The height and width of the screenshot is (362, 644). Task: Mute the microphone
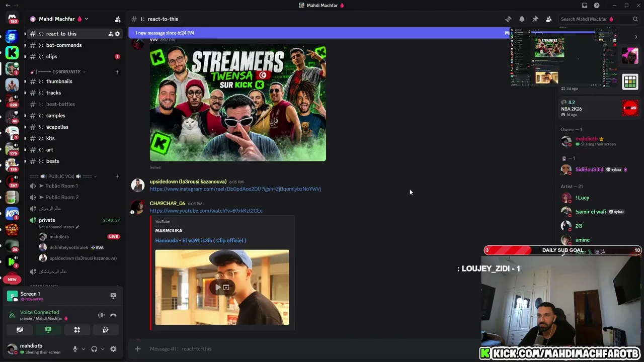(75, 349)
